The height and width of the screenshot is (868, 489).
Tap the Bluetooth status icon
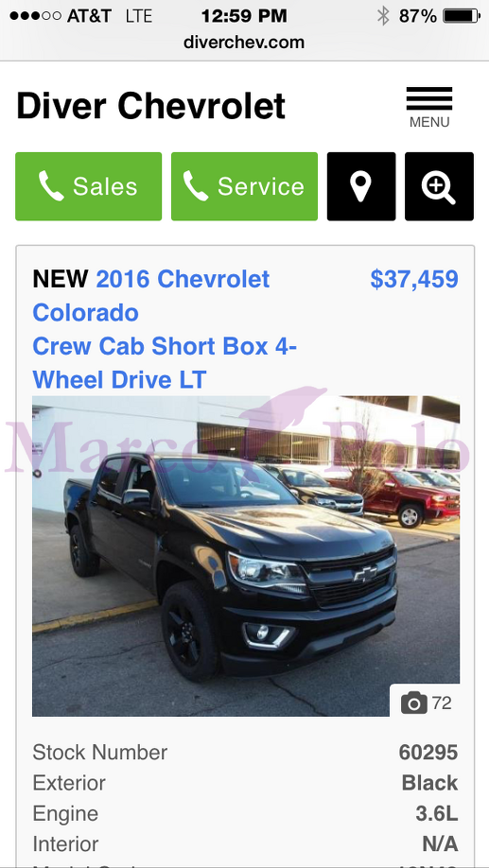click(383, 16)
